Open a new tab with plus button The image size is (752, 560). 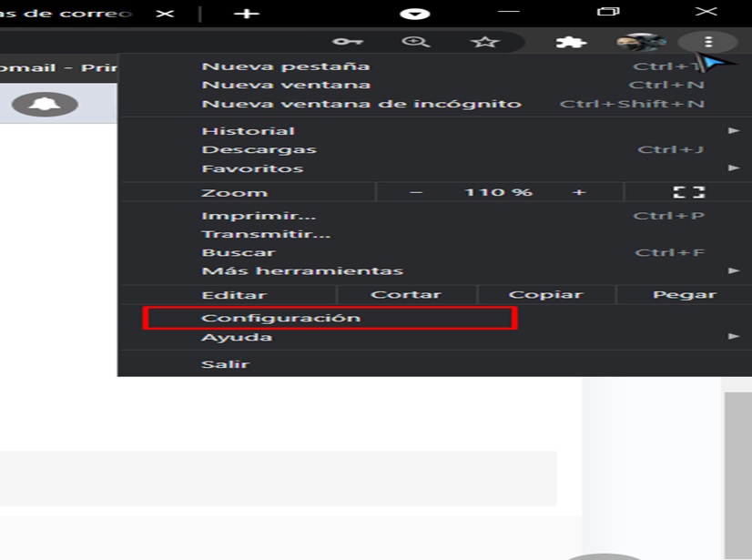click(x=247, y=14)
